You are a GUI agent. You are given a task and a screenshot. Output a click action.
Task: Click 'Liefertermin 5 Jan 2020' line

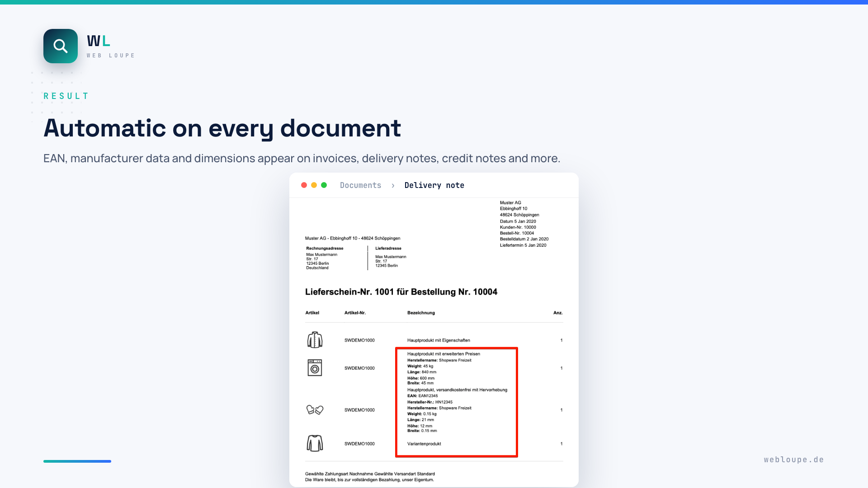523,245
